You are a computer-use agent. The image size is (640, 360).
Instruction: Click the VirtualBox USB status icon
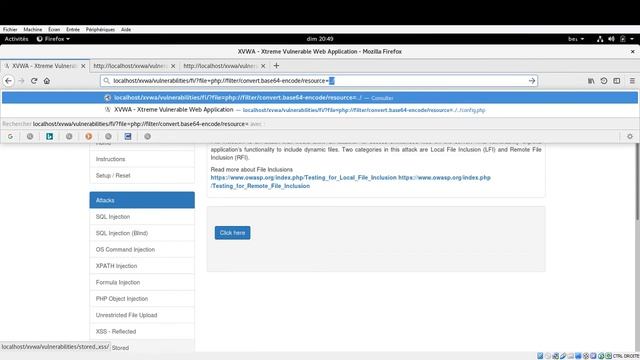pyautogui.click(x=563, y=356)
